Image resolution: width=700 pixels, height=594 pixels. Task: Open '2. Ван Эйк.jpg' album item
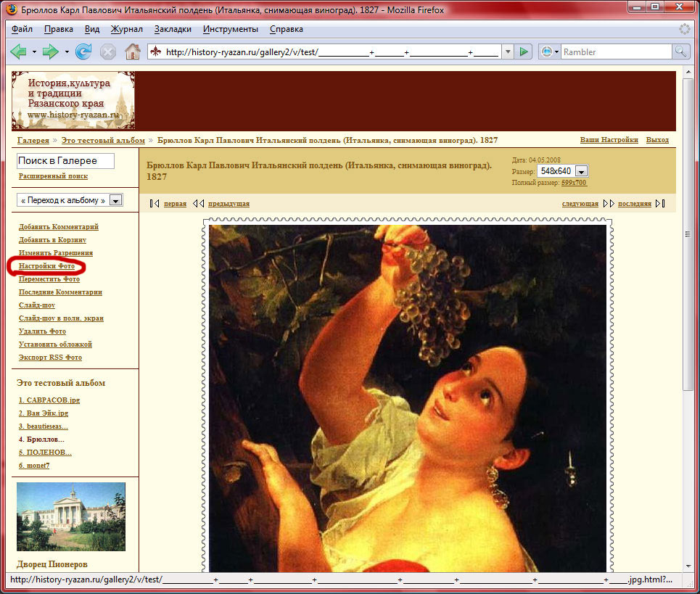pos(44,413)
